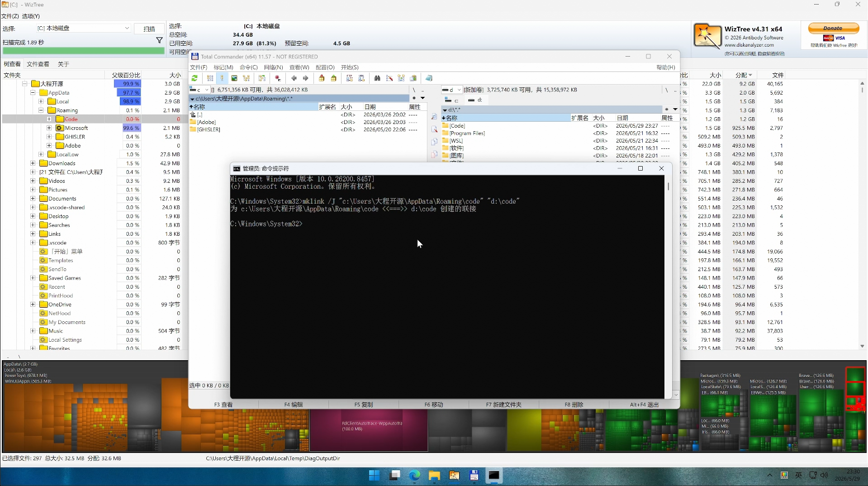Switch to the 文件查看 tab in WizTree

pyautogui.click(x=38, y=64)
